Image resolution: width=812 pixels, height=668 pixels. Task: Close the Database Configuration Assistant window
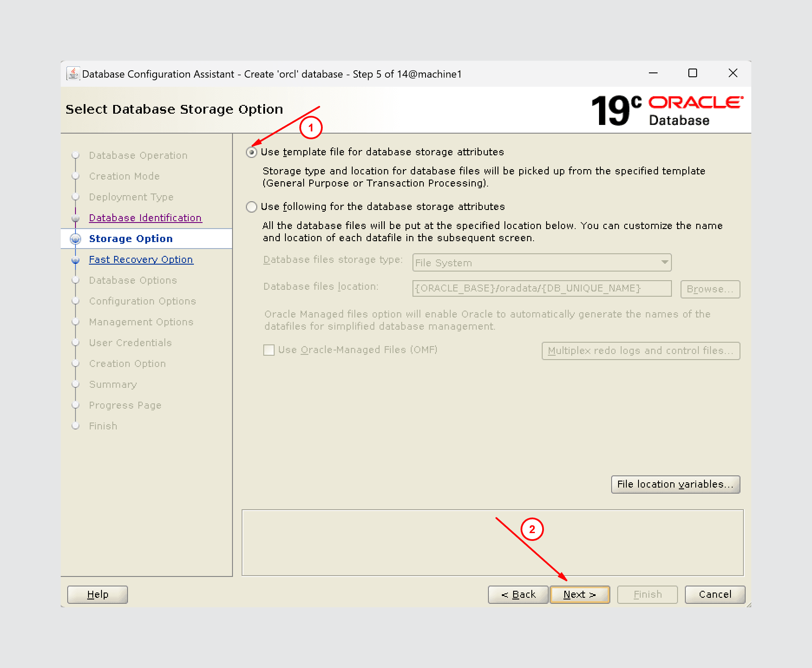pyautogui.click(x=733, y=73)
